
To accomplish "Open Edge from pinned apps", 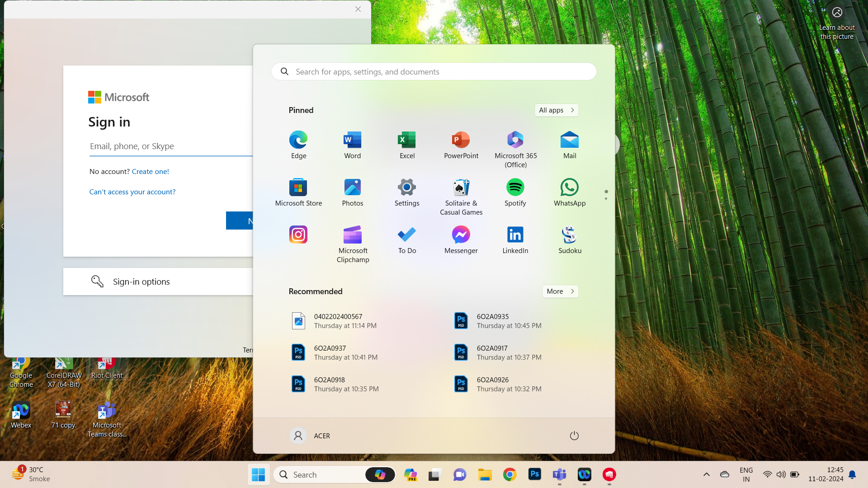I will [298, 145].
